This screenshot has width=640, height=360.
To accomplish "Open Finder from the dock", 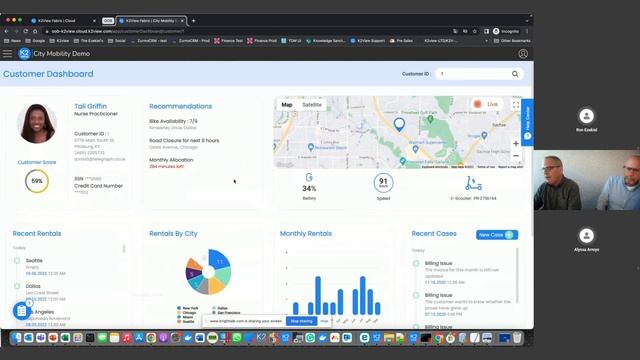I will pyautogui.click(x=16, y=338).
